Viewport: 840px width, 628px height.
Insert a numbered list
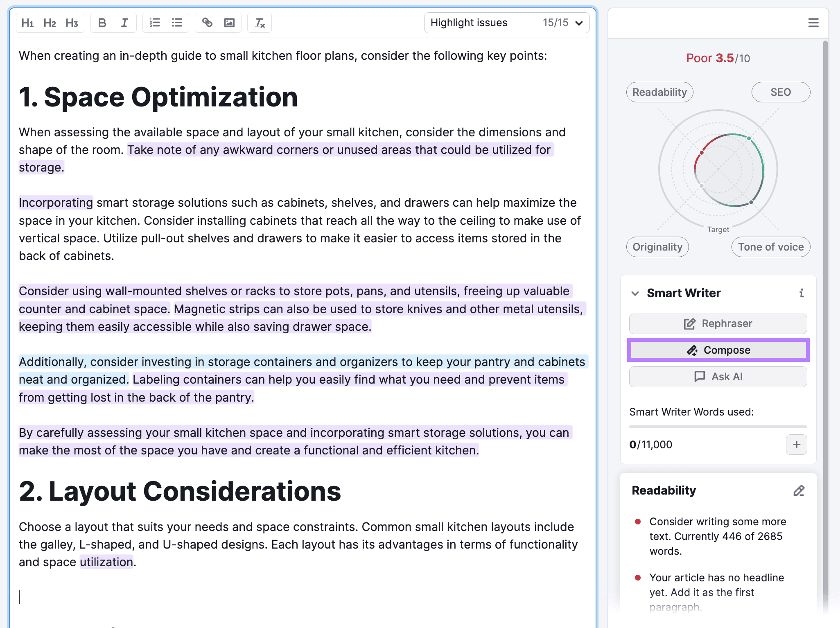(x=155, y=23)
